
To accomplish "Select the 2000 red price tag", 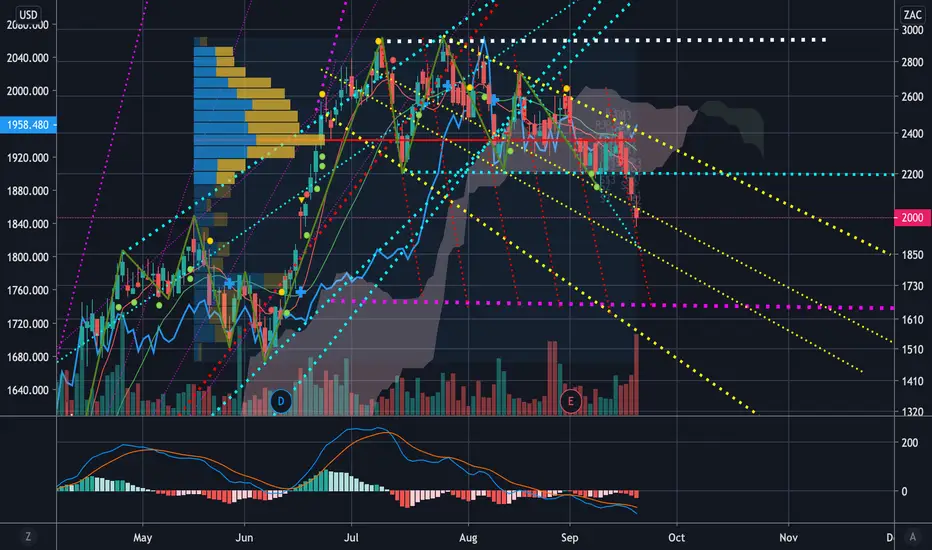I will (912, 218).
